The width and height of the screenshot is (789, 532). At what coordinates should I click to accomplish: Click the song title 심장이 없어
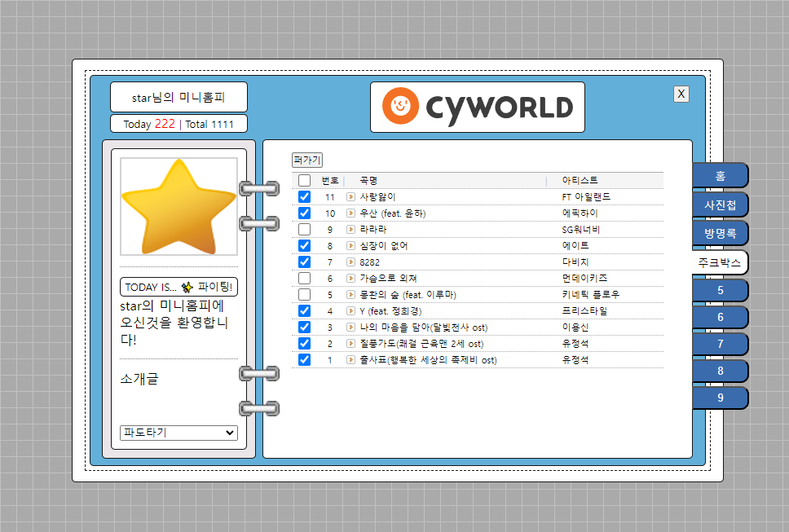tap(383, 246)
